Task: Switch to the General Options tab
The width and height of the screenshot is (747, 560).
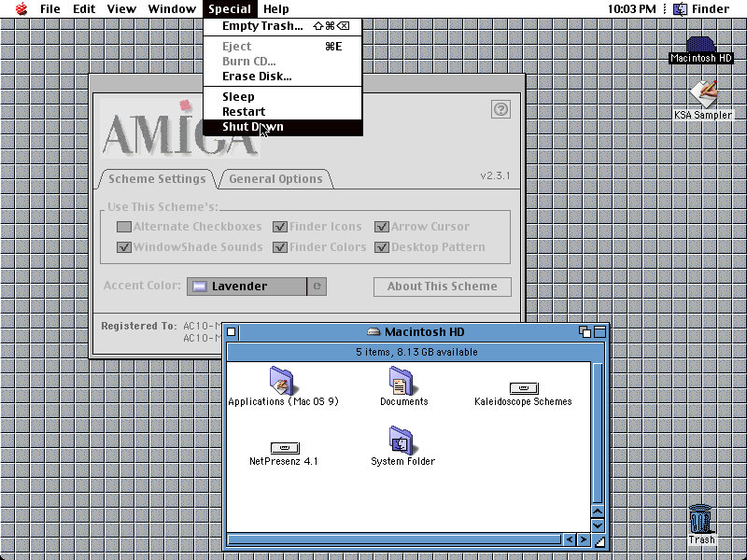Action: (x=275, y=179)
